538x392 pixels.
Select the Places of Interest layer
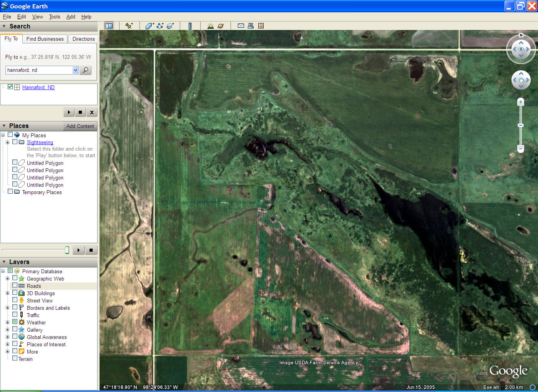click(x=46, y=344)
